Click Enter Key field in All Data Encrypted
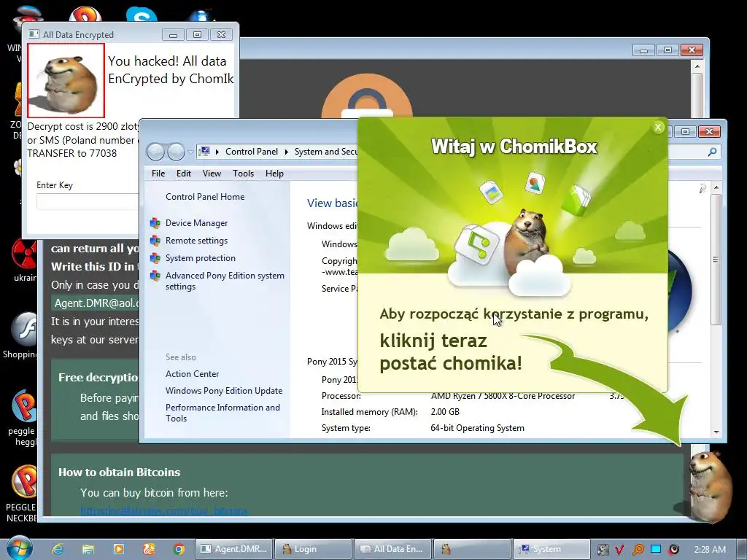 (x=88, y=201)
